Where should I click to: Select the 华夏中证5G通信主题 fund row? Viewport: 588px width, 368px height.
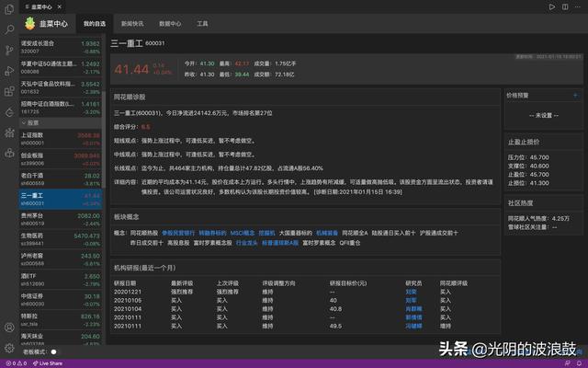click(x=61, y=67)
